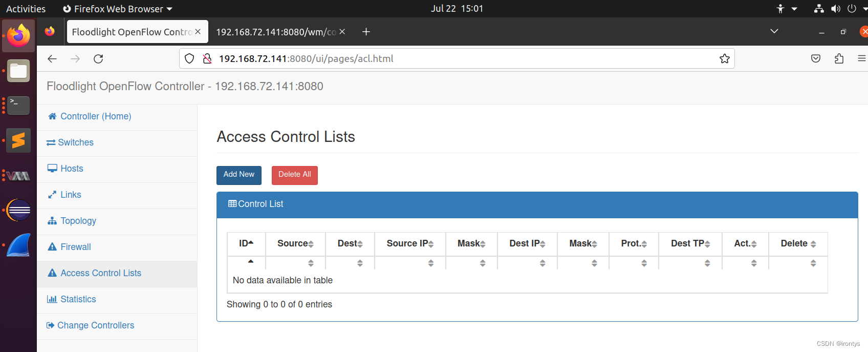Reload the current ACL page

[98, 58]
